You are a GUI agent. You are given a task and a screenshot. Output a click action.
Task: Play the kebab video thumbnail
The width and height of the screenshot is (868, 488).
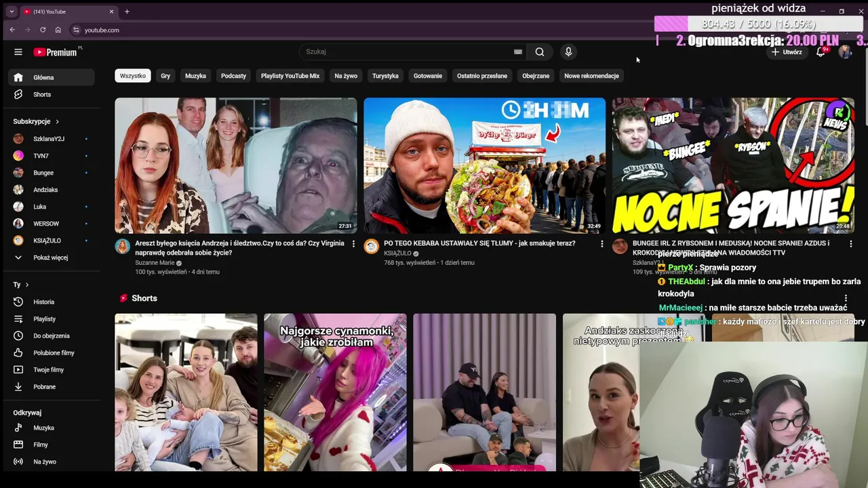(484, 165)
